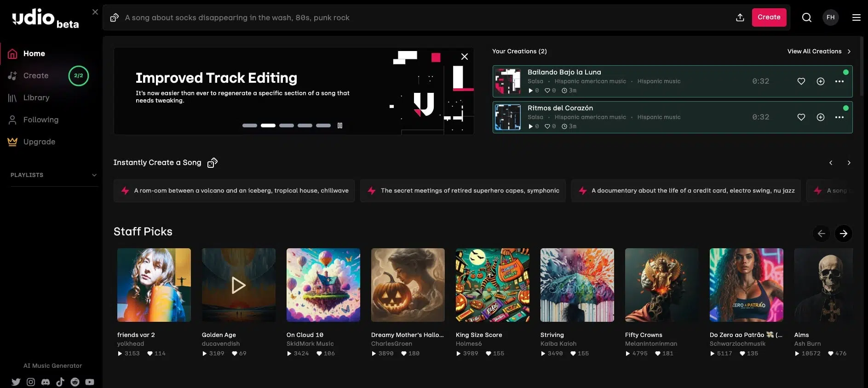Click the upload audio icon in prompt bar
Screen dimensions: 868x388
coord(740,17)
